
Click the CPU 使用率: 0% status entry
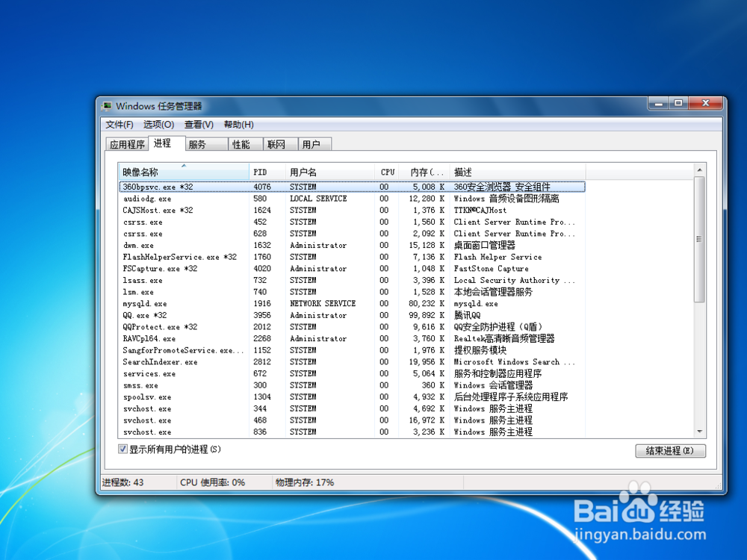212,482
